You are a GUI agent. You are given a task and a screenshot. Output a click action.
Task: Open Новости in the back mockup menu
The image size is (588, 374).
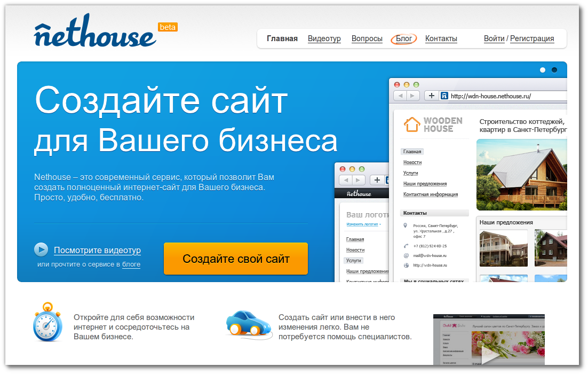[x=355, y=250]
